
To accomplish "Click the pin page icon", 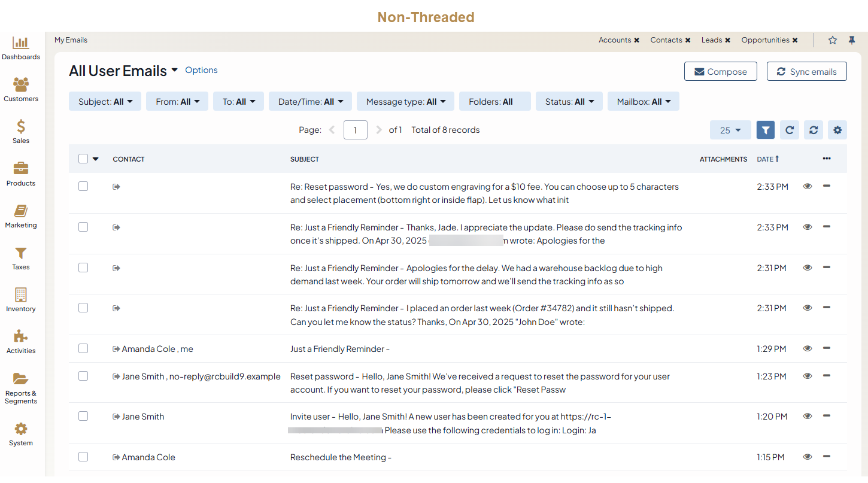I will pyautogui.click(x=852, y=40).
